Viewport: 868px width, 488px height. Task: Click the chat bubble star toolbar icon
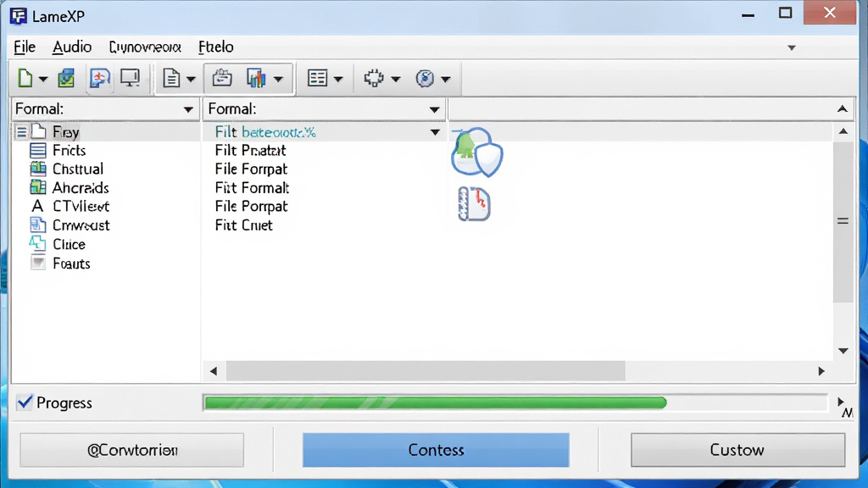100,78
